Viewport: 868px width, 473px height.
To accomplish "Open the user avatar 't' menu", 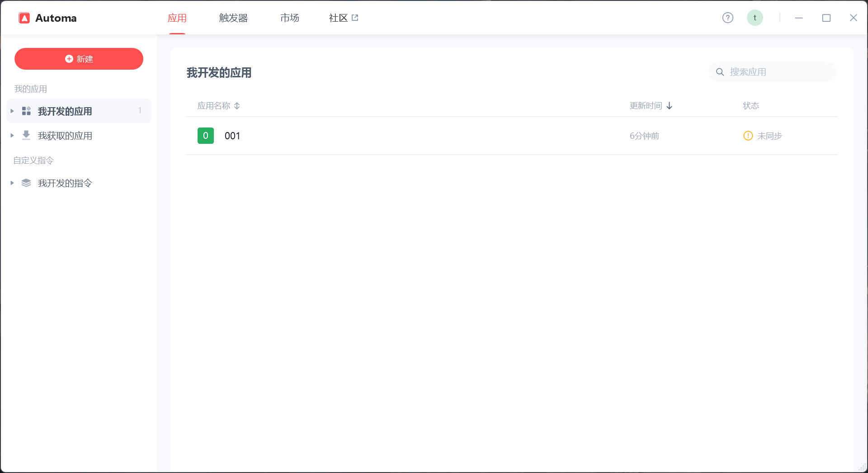I will coord(755,18).
